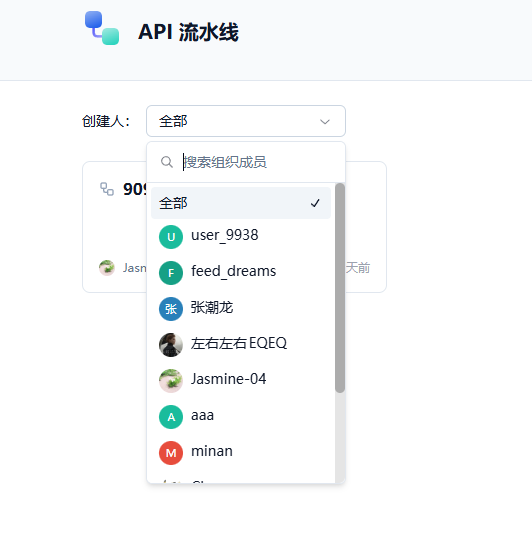Viewport: 532px width, 550px height.
Task: Click the green U avatar for user_9938
Action: [171, 237]
